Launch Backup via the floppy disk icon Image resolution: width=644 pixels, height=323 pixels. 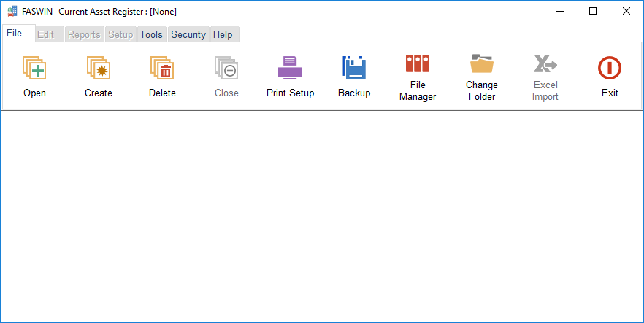tap(354, 68)
